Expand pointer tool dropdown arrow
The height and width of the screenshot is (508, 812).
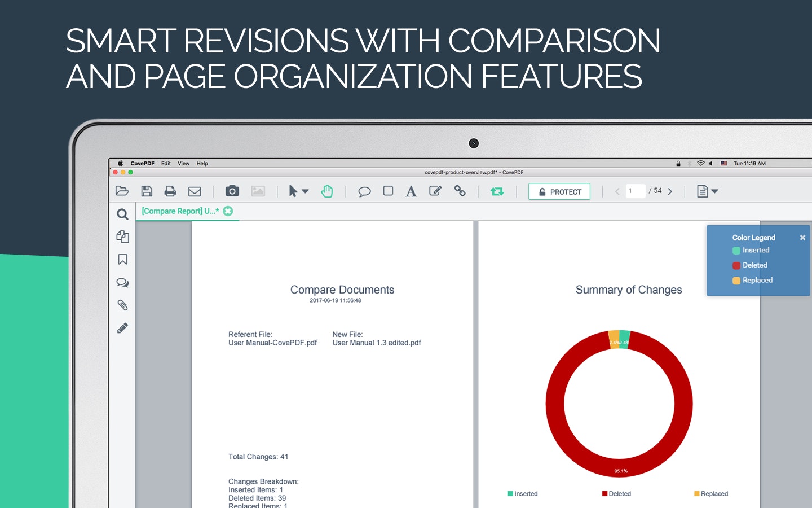[x=306, y=191]
